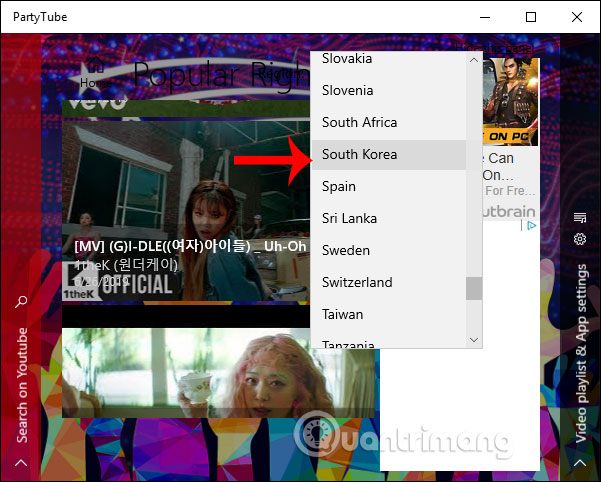Click the AdChoices icon on the ad

pyautogui.click(x=531, y=226)
